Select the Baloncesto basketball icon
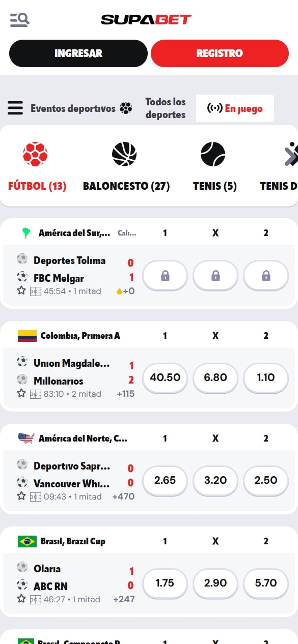Viewport: 298px width, 644px height. coord(124,154)
